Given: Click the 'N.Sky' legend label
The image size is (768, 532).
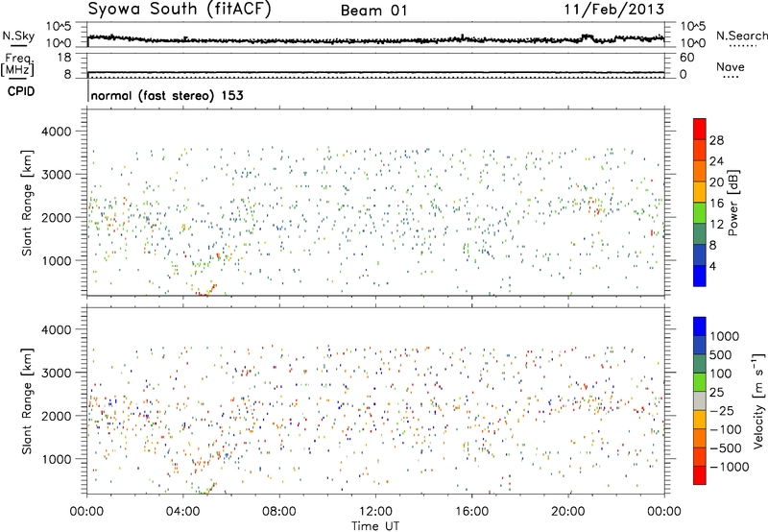Looking at the screenshot, I should coord(18,36).
